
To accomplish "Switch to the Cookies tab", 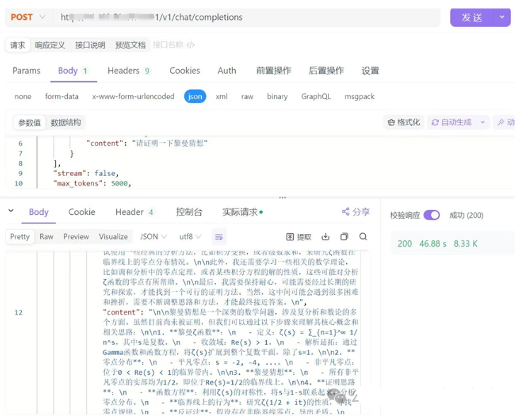I will click(x=185, y=71).
